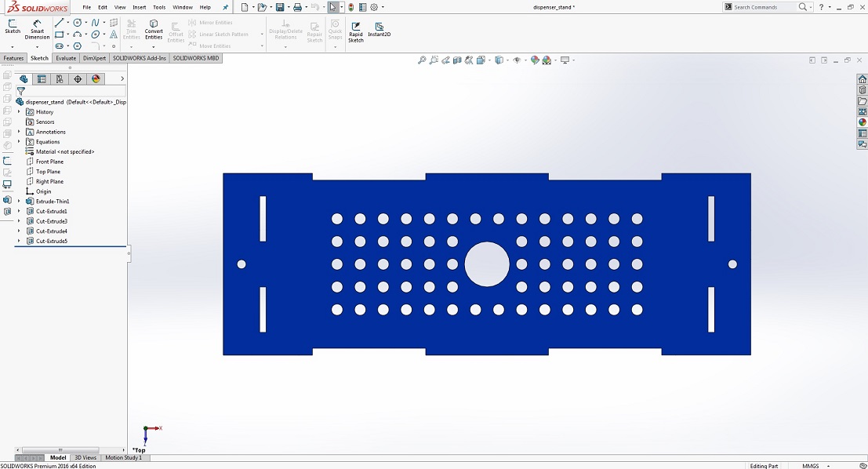Open the Edit Appearance icon

[x=535, y=60]
